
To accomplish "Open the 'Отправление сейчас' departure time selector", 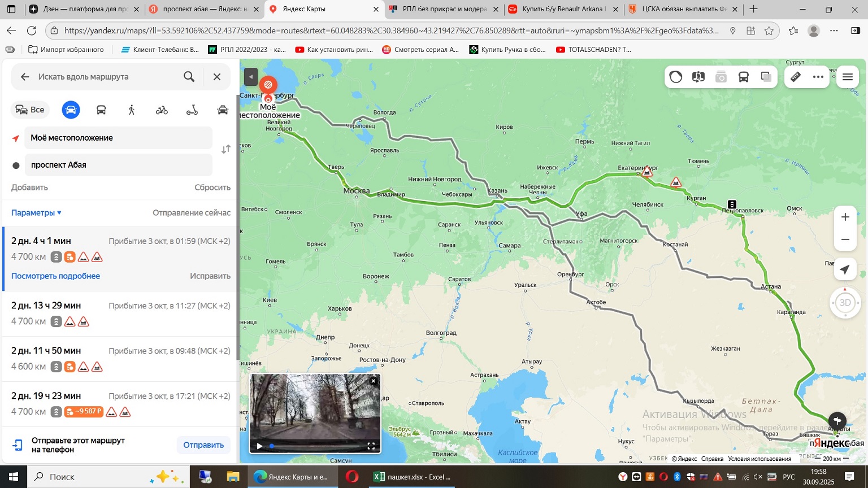I will tap(192, 213).
